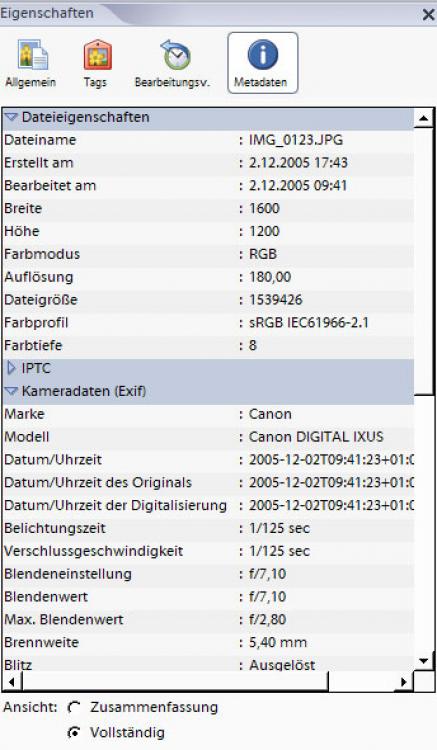Click the Brennweite 5,40 mm row
The image size is (437, 750).
[208, 642]
